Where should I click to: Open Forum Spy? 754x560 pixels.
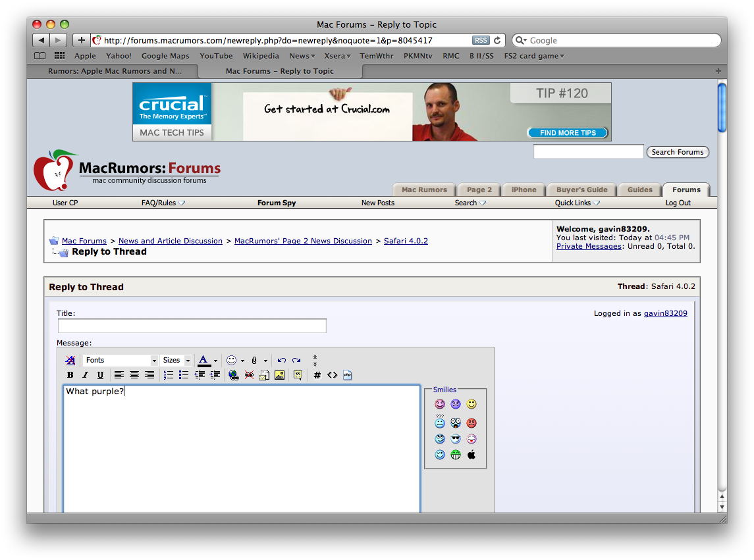coord(277,203)
